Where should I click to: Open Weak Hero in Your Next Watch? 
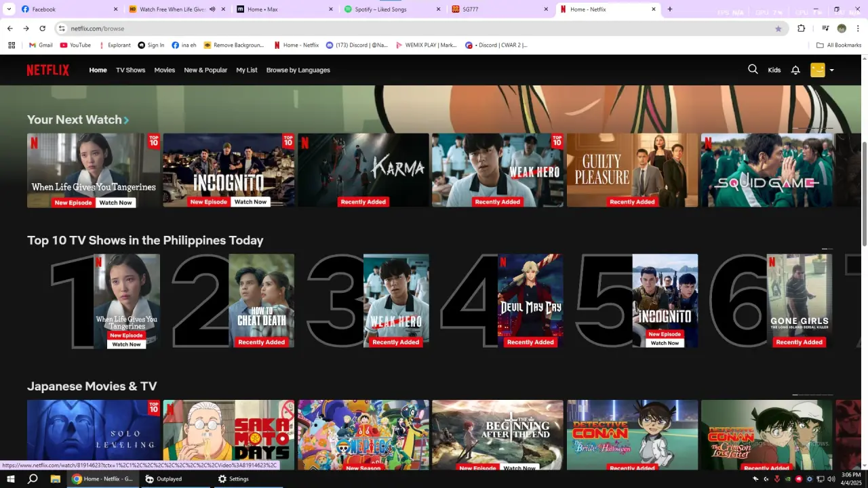tap(498, 170)
